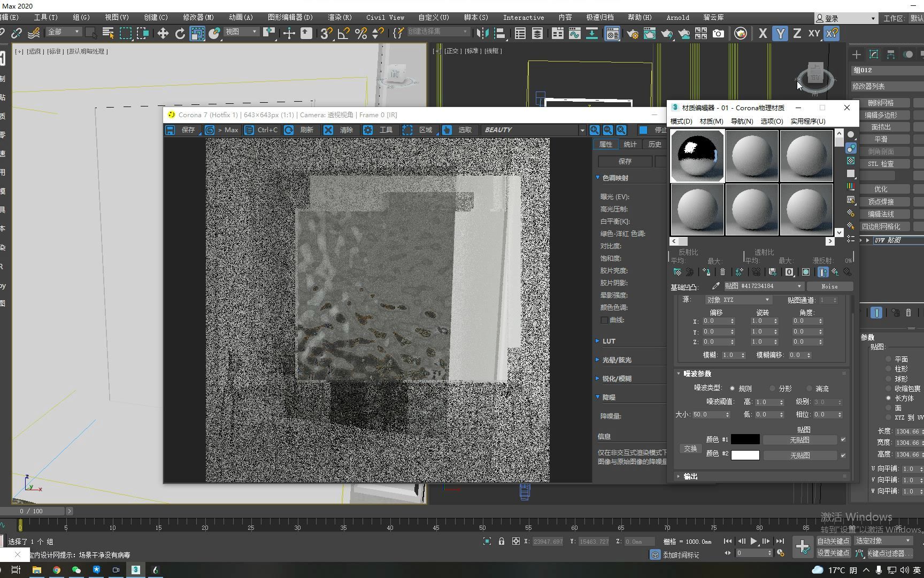Click the Auto Key (自动关键点) button
The image size is (924, 578).
coord(833,541)
